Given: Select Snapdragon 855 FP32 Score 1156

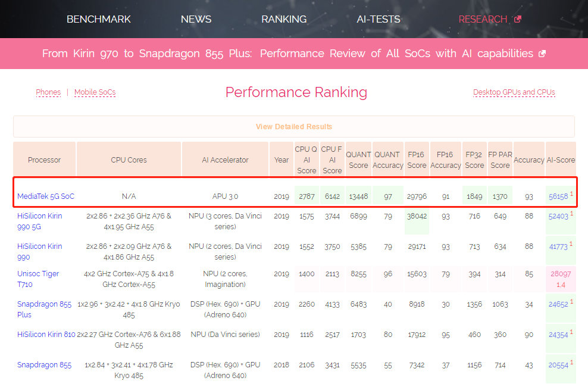Looking at the screenshot, I should pos(474,365).
